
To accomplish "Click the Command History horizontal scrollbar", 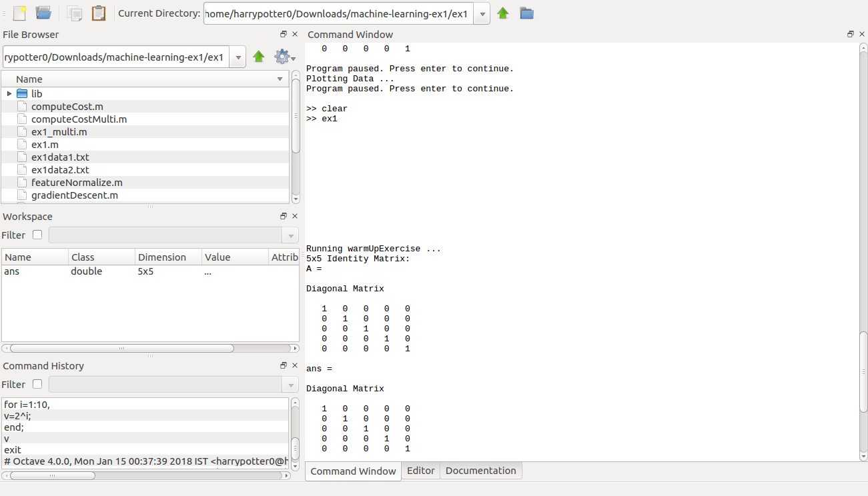I will (x=52, y=475).
